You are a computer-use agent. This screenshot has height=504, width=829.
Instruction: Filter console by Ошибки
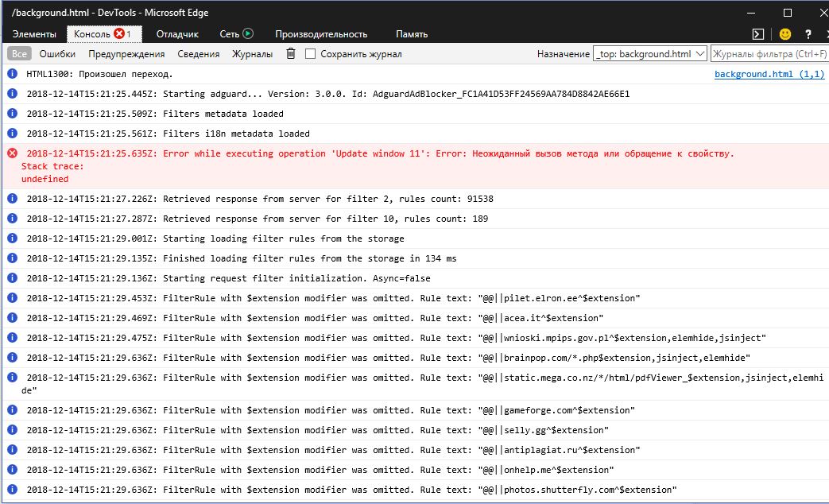pyautogui.click(x=57, y=54)
